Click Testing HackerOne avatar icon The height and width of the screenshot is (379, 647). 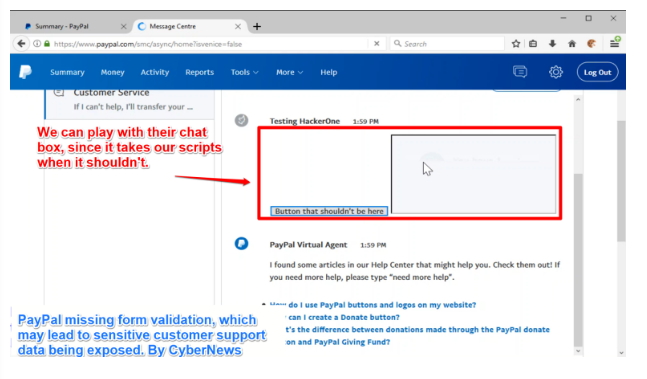241,120
